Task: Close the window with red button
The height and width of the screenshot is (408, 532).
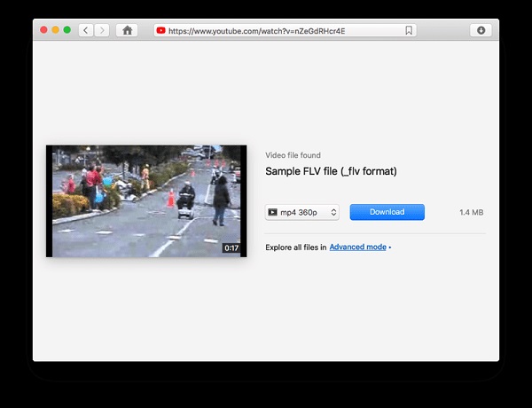Action: pos(43,30)
